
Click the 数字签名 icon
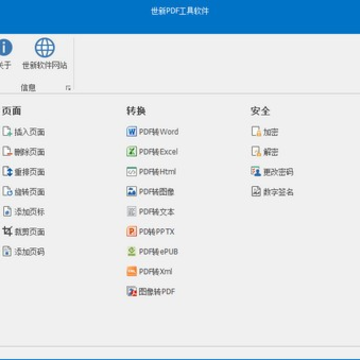click(256, 192)
